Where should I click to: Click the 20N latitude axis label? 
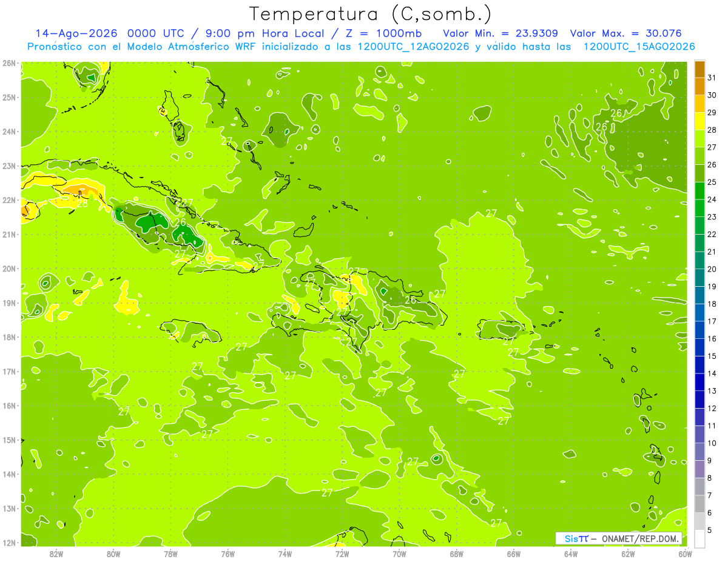pos(8,269)
